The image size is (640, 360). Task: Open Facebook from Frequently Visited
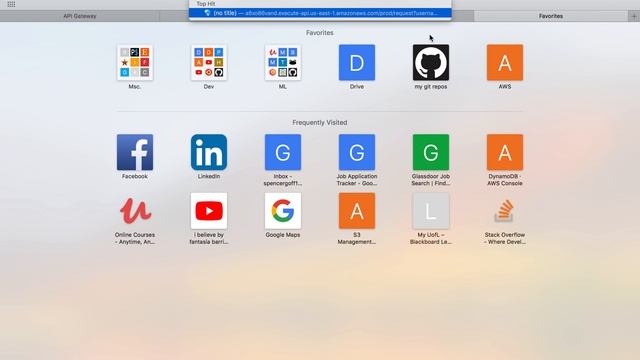(x=135, y=152)
